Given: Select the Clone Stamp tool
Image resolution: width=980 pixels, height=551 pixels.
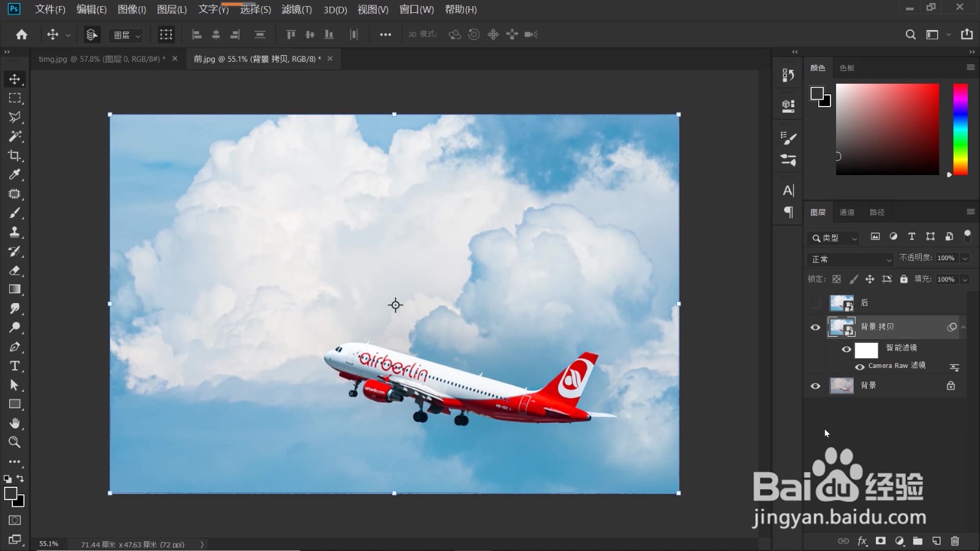Looking at the screenshot, I should click(15, 232).
